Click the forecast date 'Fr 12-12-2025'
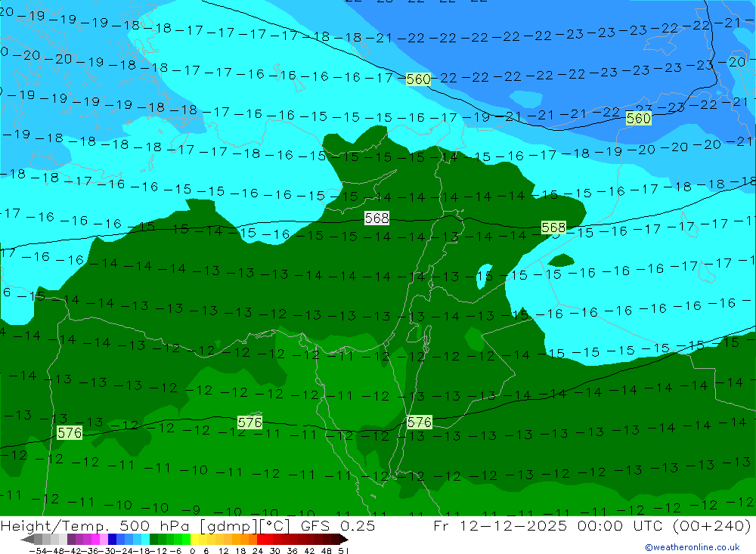756x554 pixels. 500,525
